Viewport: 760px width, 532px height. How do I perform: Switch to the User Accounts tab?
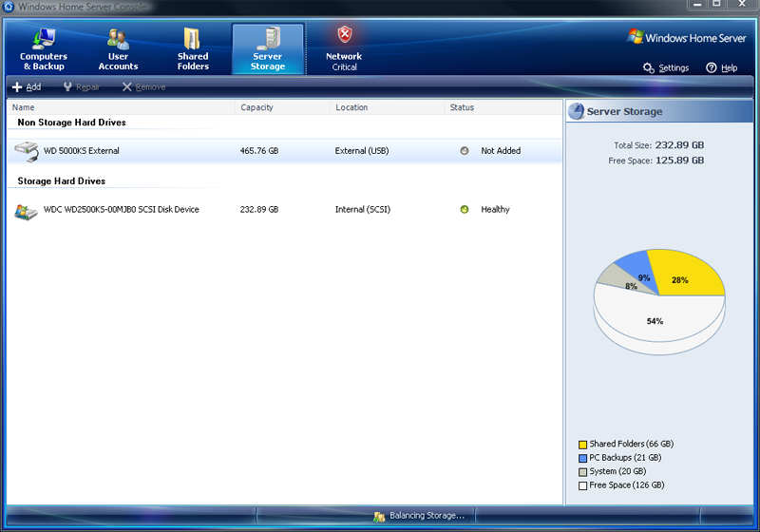pos(118,50)
